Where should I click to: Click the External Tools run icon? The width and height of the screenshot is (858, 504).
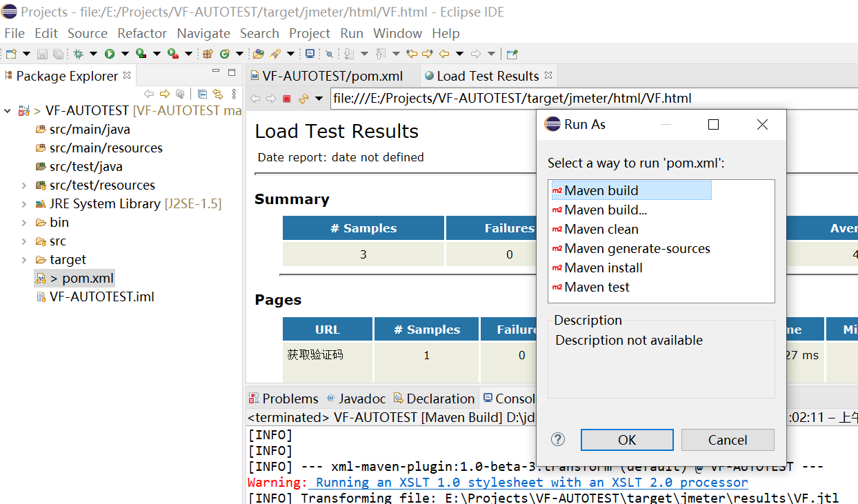[x=173, y=54]
